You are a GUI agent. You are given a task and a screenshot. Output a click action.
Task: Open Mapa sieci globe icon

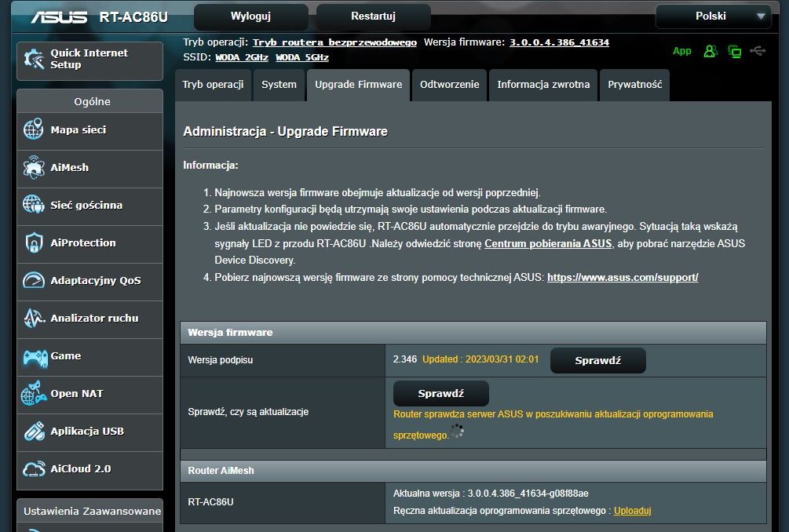pos(34,129)
